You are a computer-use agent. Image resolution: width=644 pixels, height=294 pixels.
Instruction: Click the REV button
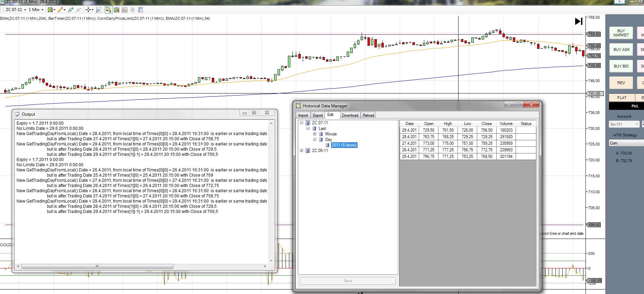(x=621, y=83)
